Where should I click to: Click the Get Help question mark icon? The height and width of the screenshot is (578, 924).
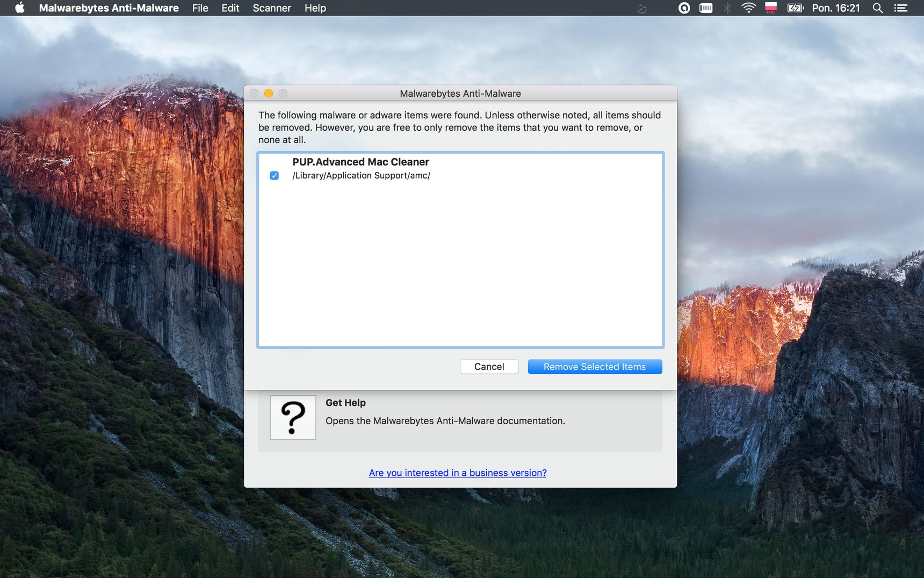tap(293, 418)
